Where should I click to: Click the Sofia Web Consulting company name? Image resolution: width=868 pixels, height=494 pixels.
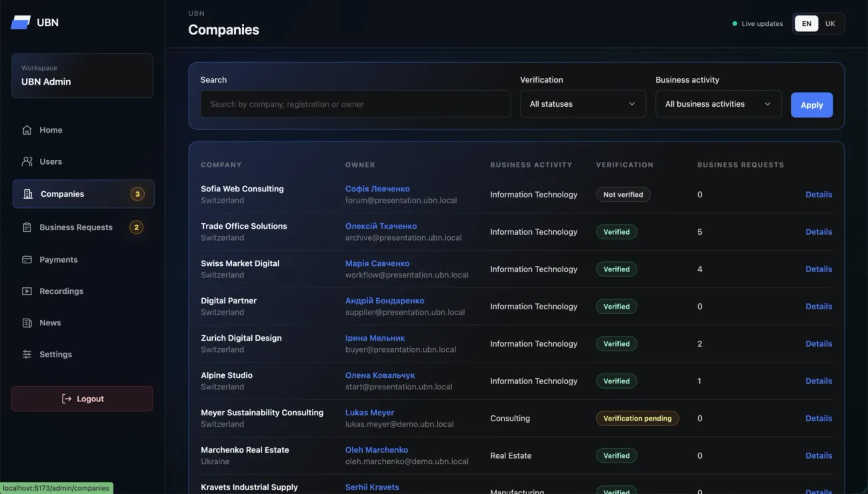tap(242, 189)
